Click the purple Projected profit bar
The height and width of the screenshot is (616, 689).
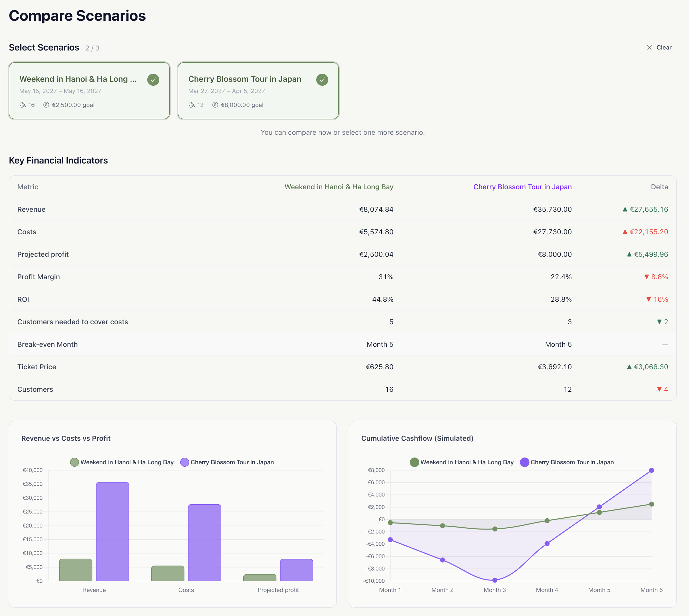[296, 570]
